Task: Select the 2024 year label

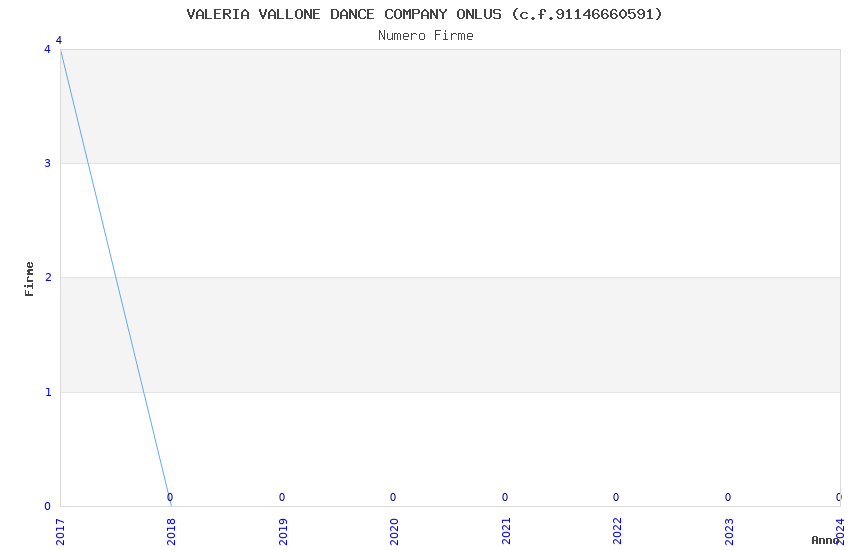Action: coord(840,532)
